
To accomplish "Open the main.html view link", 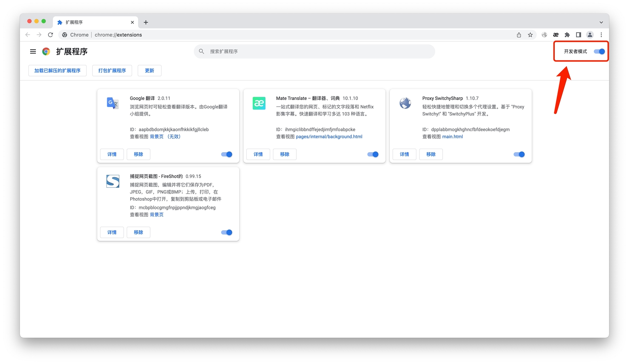I will coord(453,137).
